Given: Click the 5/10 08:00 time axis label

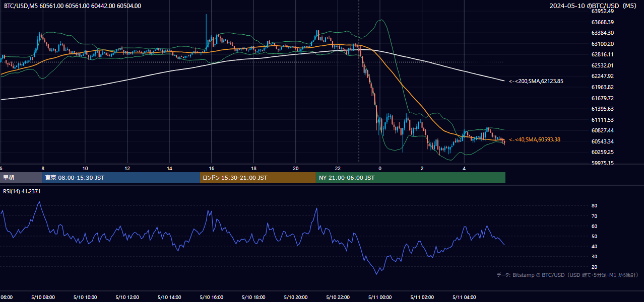Looking at the screenshot, I should click(x=43, y=297).
